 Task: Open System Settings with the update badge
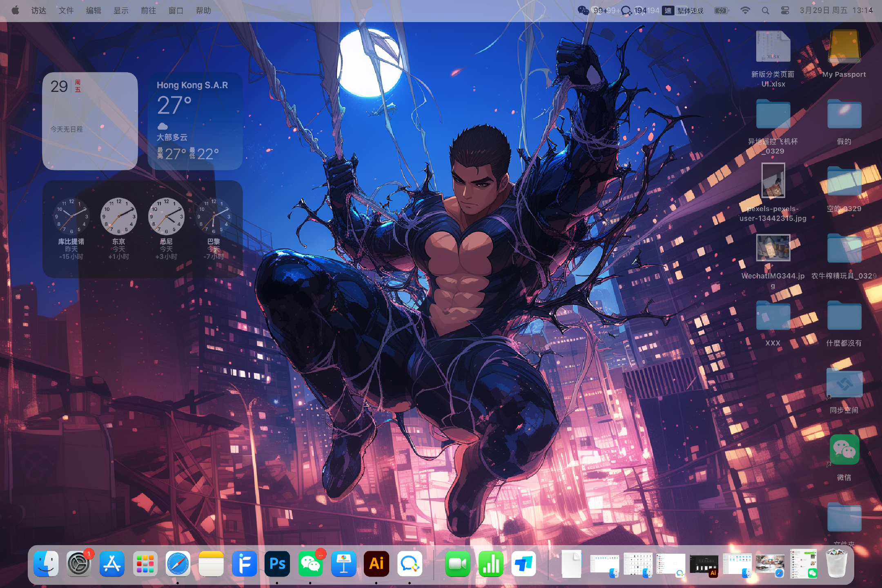click(79, 564)
